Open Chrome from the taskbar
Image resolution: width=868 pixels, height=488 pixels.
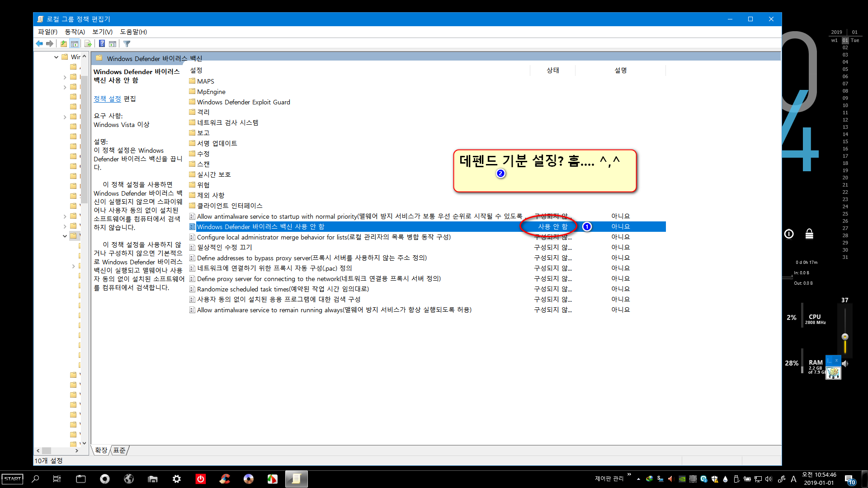(x=105, y=479)
